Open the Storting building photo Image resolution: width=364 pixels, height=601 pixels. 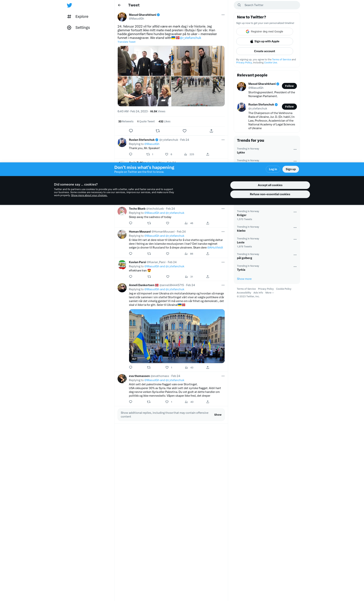click(177, 336)
